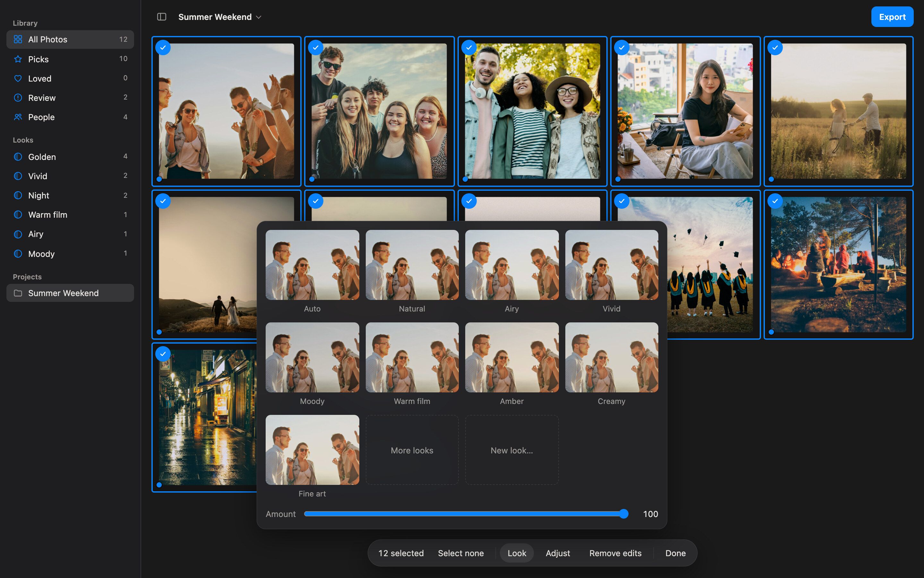The height and width of the screenshot is (578, 924).
Task: Click Done in the bottom toolbar
Action: [675, 553]
